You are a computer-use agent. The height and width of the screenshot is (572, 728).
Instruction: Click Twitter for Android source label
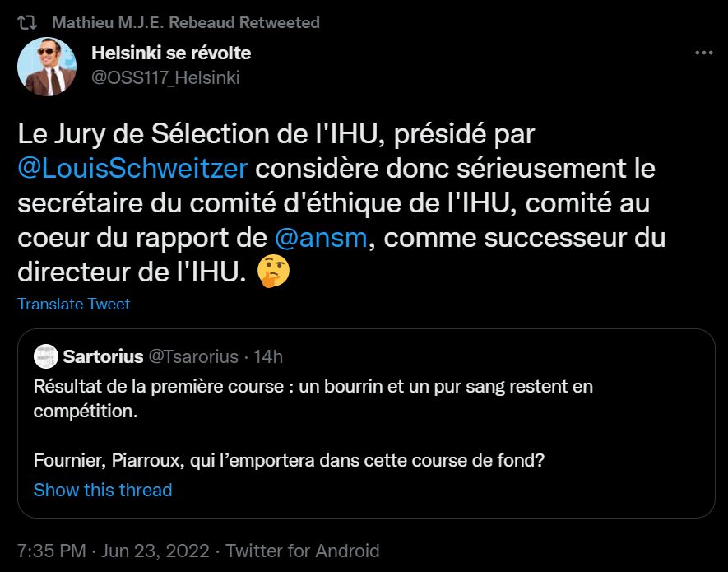coord(303,551)
